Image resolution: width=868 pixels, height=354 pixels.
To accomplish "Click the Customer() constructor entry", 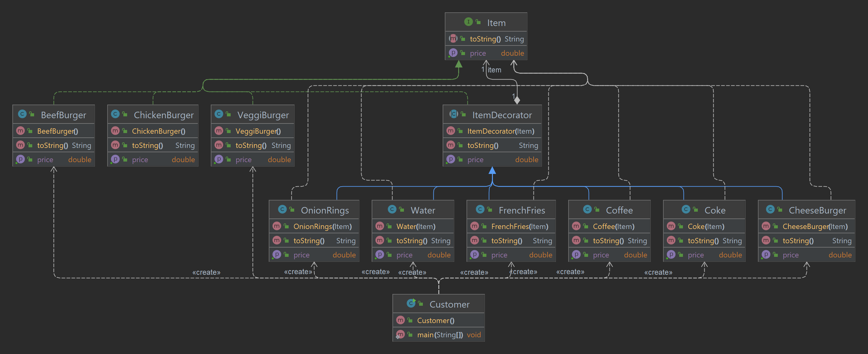I will tap(435, 320).
